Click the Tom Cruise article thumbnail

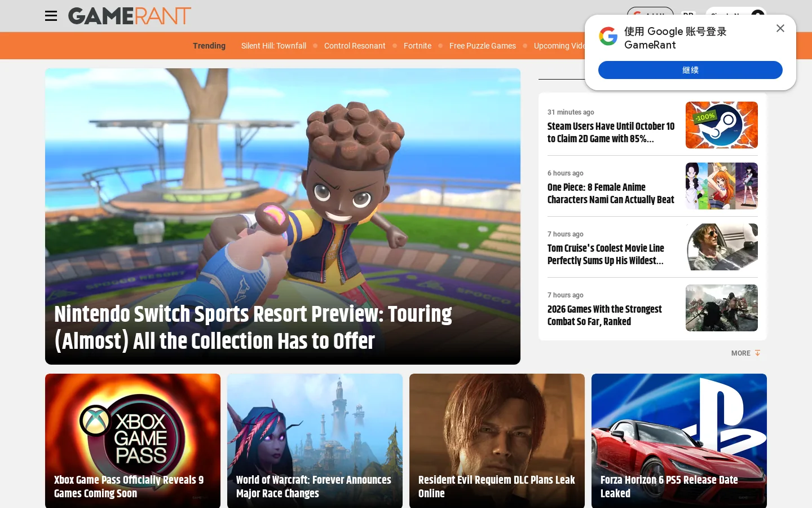click(722, 247)
